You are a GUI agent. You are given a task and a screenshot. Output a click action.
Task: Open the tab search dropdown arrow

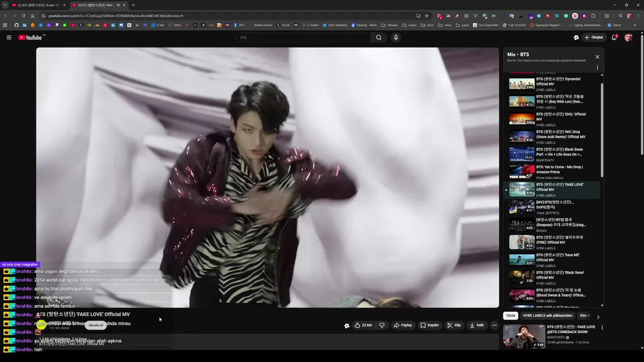[5, 5]
